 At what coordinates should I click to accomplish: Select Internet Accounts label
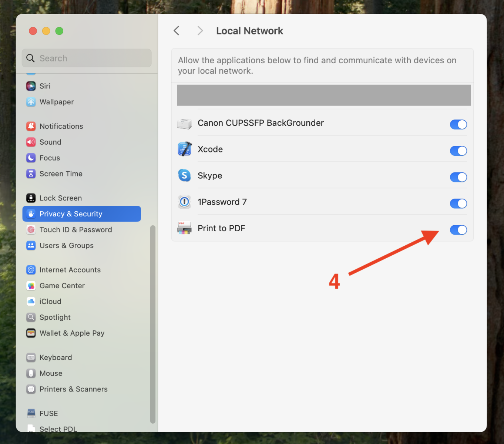tap(70, 270)
